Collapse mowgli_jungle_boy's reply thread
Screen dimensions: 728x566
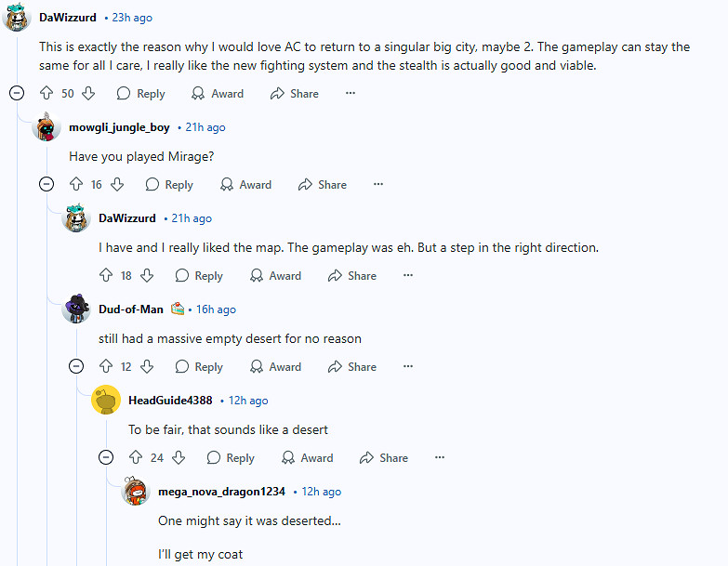46,185
